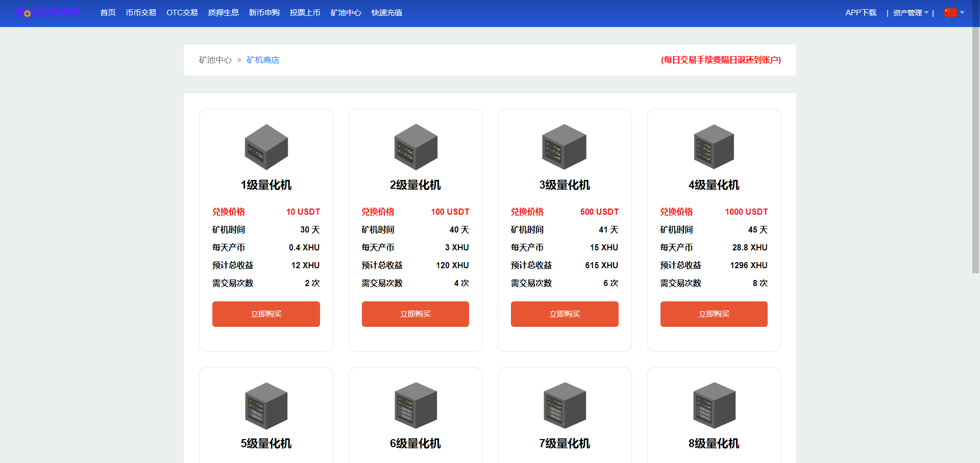980x463 pixels.
Task: Open the 质押生息 navigation item
Action: pos(223,13)
